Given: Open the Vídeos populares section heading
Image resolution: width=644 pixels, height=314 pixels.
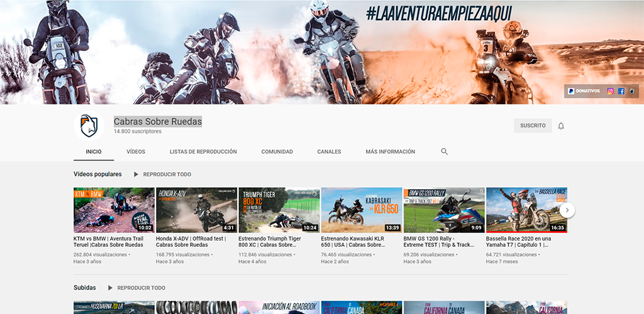Looking at the screenshot, I should pyautogui.click(x=97, y=174).
